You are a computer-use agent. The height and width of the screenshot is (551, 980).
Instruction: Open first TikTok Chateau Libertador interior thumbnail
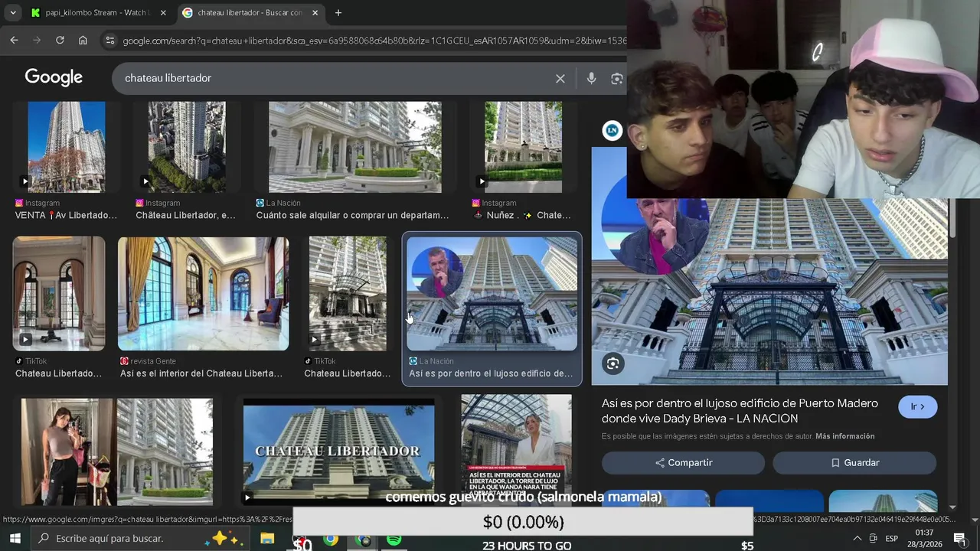coord(59,293)
